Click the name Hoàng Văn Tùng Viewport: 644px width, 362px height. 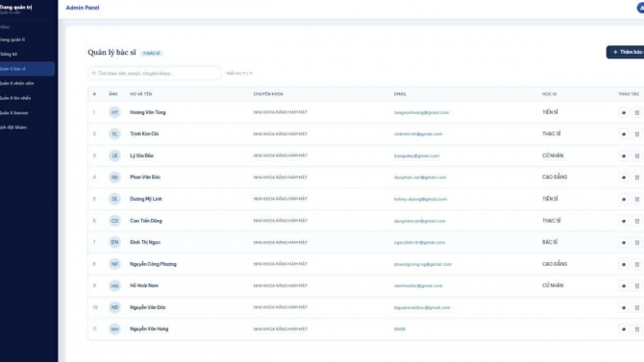148,112
